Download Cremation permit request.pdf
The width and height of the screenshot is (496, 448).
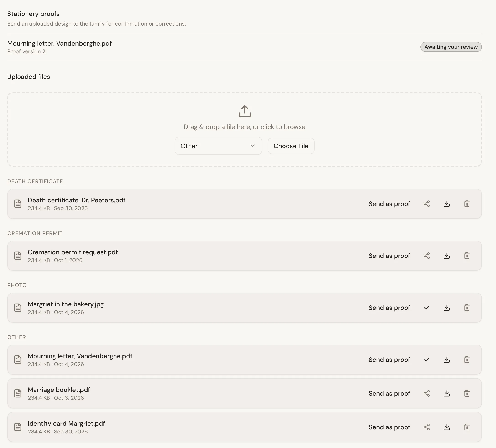point(447,256)
